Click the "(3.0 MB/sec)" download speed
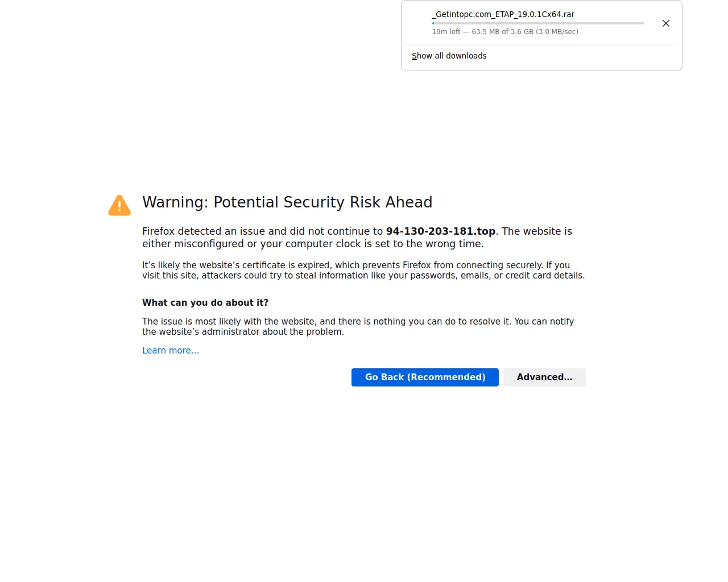728x582 pixels. (557, 32)
